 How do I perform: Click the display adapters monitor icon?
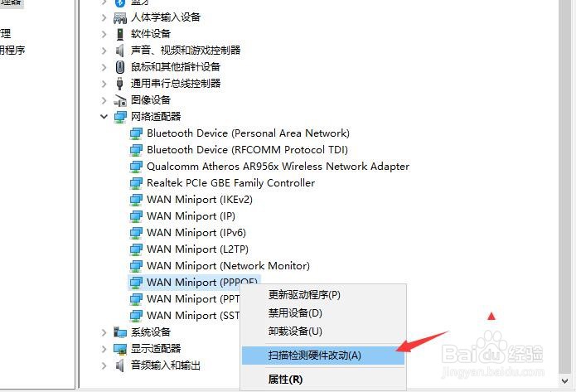(120, 349)
